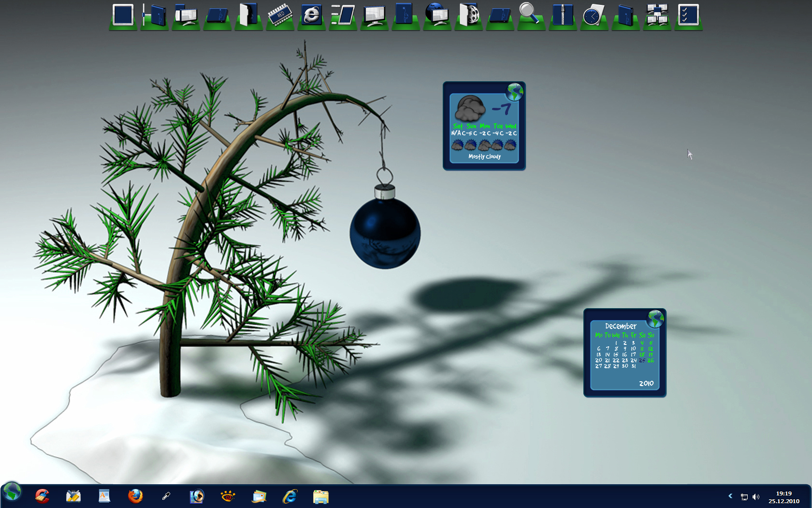Launch Internet Explorer from the top dock
The width and height of the screenshot is (812, 508).
click(312, 15)
